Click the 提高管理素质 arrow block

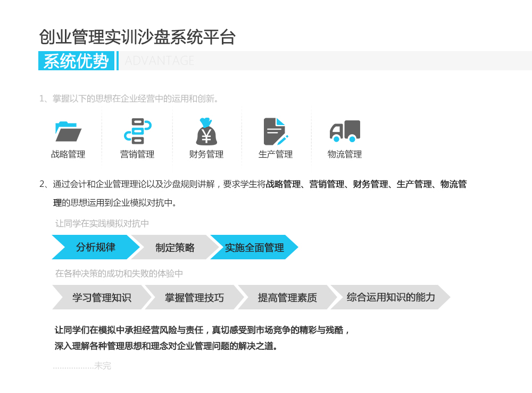click(x=287, y=298)
